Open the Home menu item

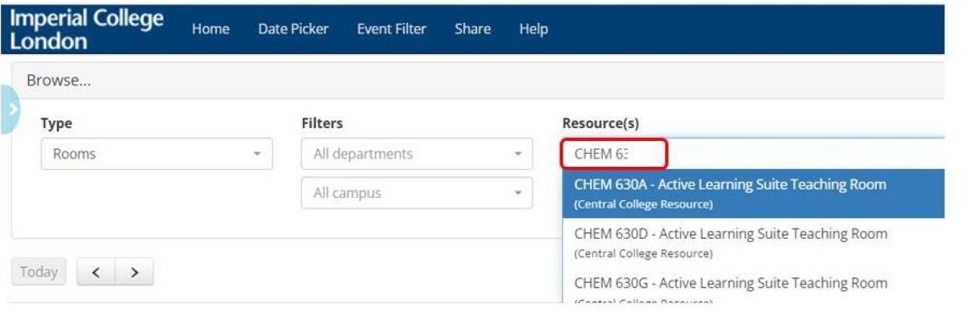pos(211,29)
